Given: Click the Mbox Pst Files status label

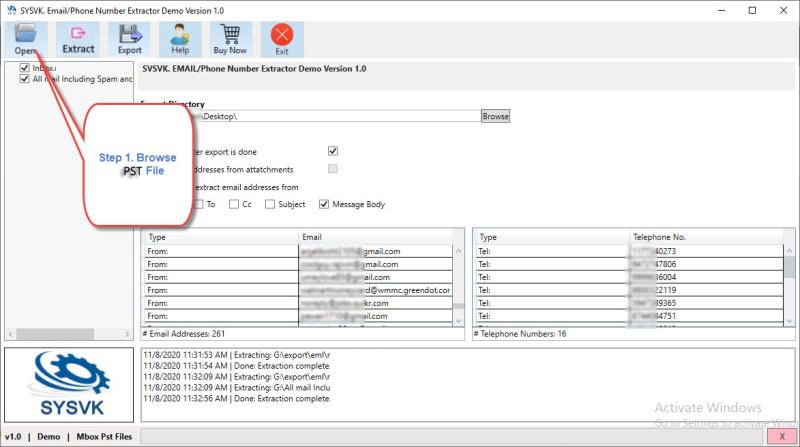Looking at the screenshot, I should tap(104, 436).
